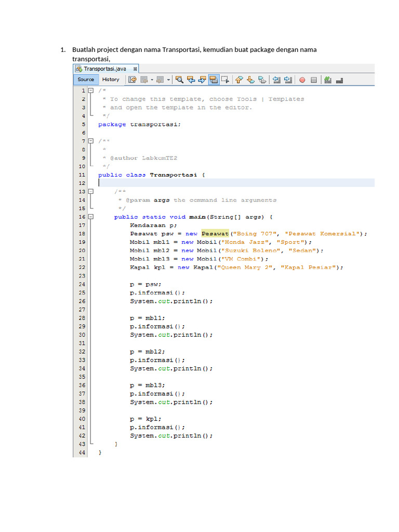Switch to the History view tab

(110, 79)
